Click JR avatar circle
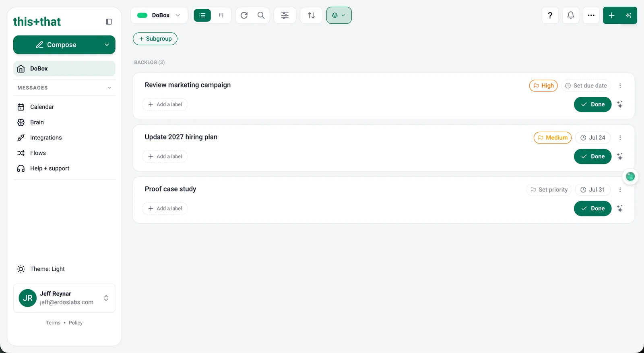 pyautogui.click(x=28, y=298)
